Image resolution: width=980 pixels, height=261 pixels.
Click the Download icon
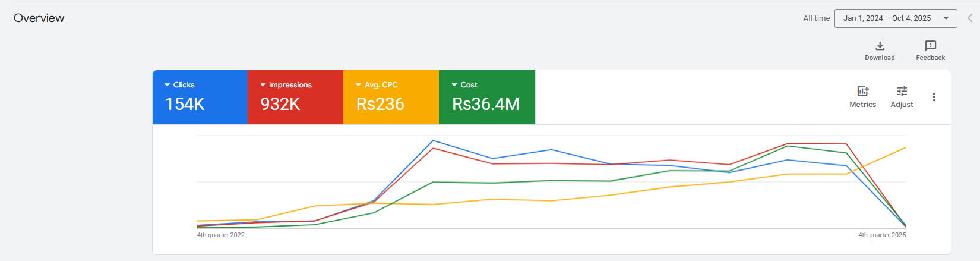coord(880,46)
